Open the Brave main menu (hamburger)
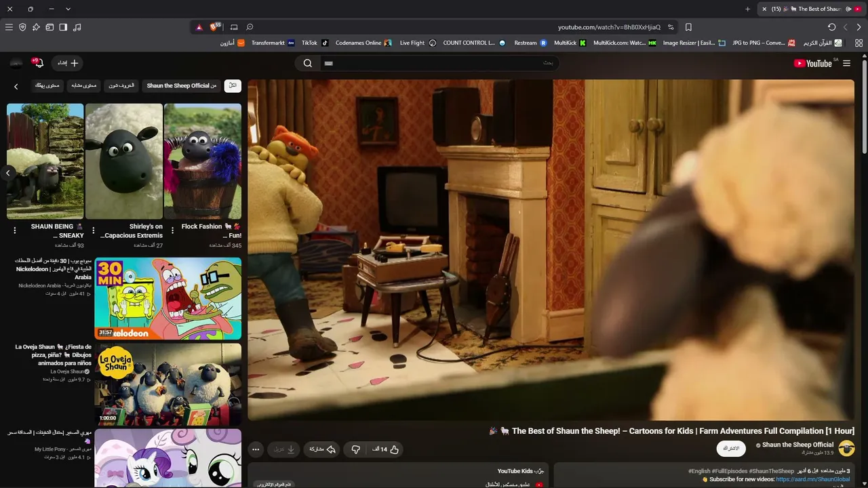Image resolution: width=868 pixels, height=488 pixels. 9,27
